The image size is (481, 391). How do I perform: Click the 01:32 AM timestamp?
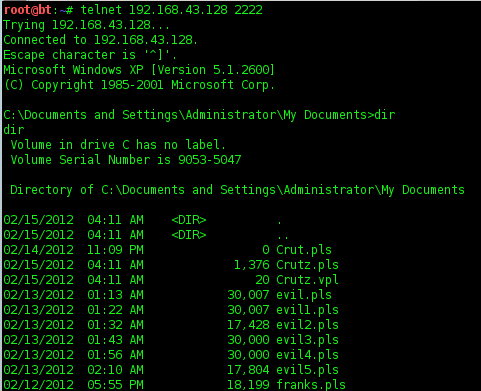point(115,325)
